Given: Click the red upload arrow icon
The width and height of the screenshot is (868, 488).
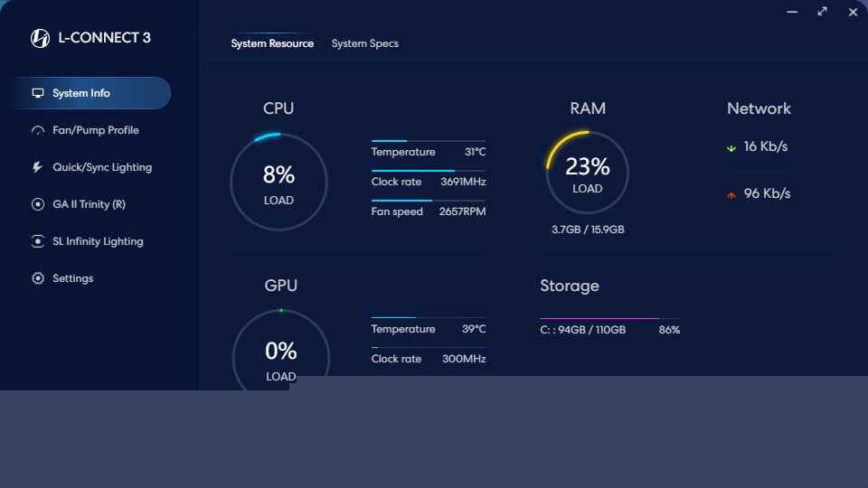Looking at the screenshot, I should [731, 195].
